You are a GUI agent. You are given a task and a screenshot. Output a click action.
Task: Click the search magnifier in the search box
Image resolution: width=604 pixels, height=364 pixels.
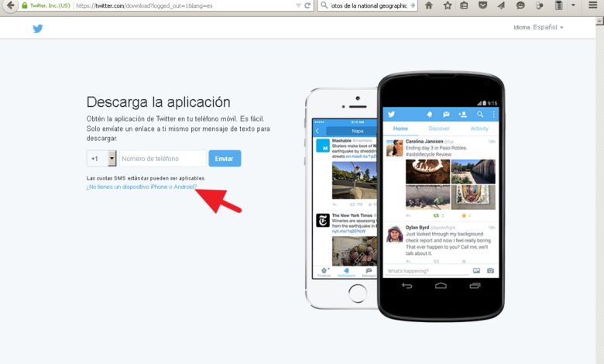[x=324, y=5]
